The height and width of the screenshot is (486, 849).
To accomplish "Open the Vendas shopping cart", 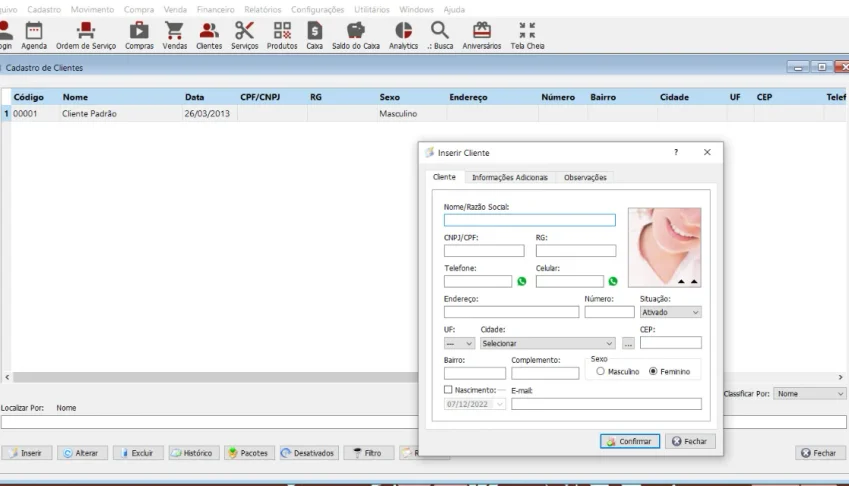I will tap(174, 31).
